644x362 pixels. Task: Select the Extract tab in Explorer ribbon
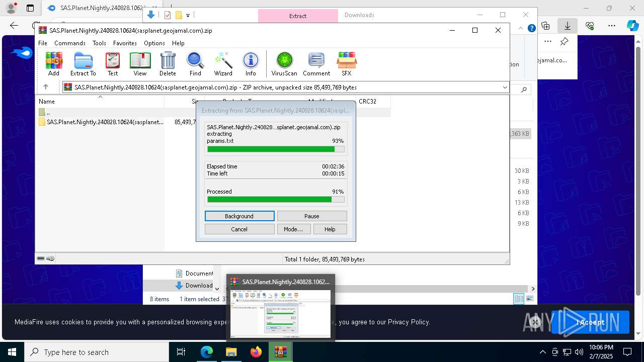(298, 16)
